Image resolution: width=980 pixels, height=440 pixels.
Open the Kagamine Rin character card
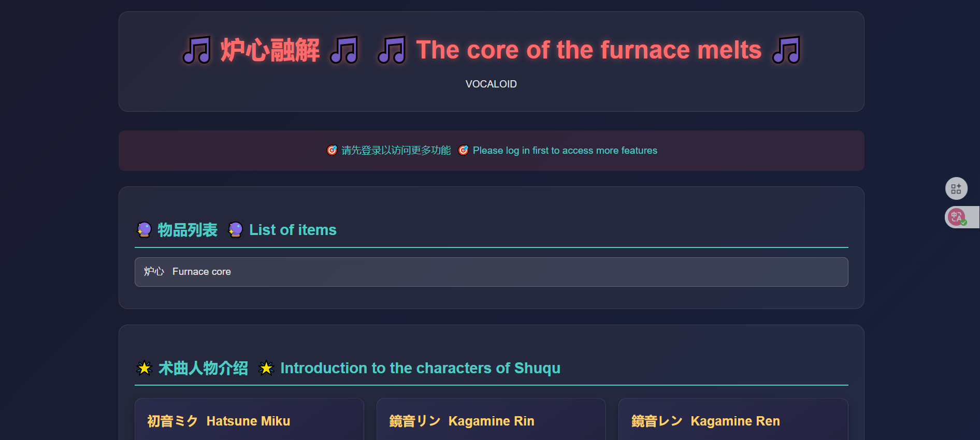pos(491,420)
